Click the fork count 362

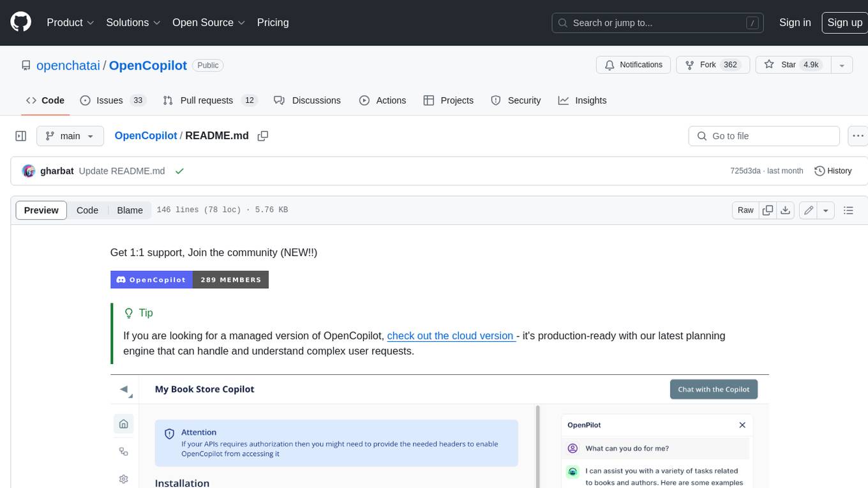point(730,65)
